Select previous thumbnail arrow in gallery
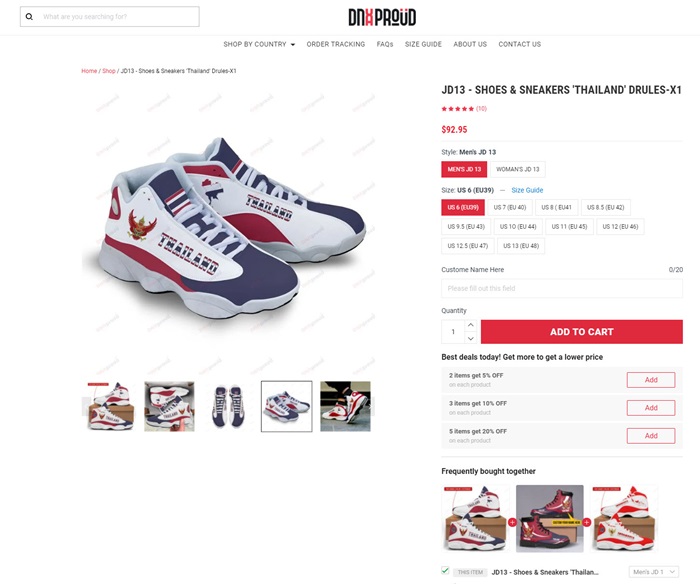The height and width of the screenshot is (584, 700). [x=86, y=406]
